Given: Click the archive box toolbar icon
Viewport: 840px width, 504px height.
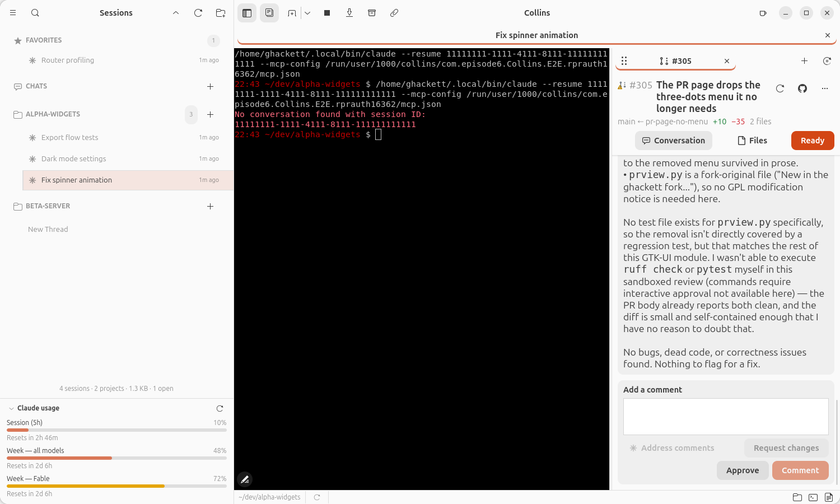Looking at the screenshot, I should pyautogui.click(x=372, y=13).
